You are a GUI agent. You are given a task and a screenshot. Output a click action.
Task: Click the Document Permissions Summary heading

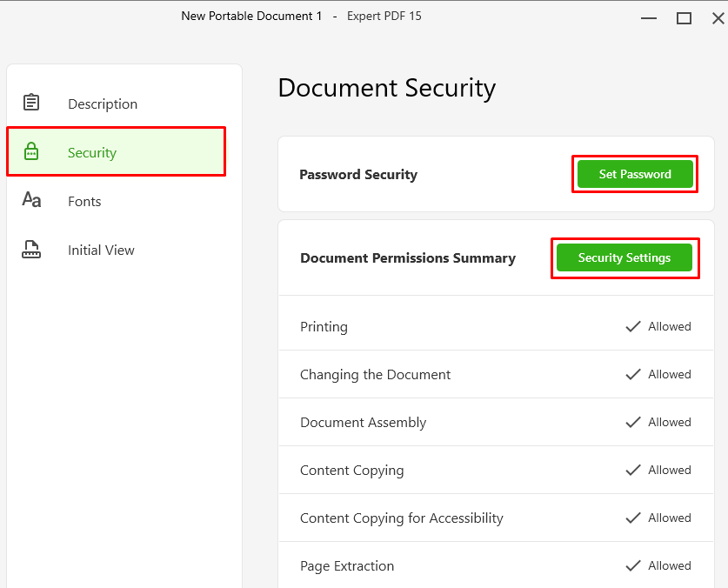pos(408,257)
